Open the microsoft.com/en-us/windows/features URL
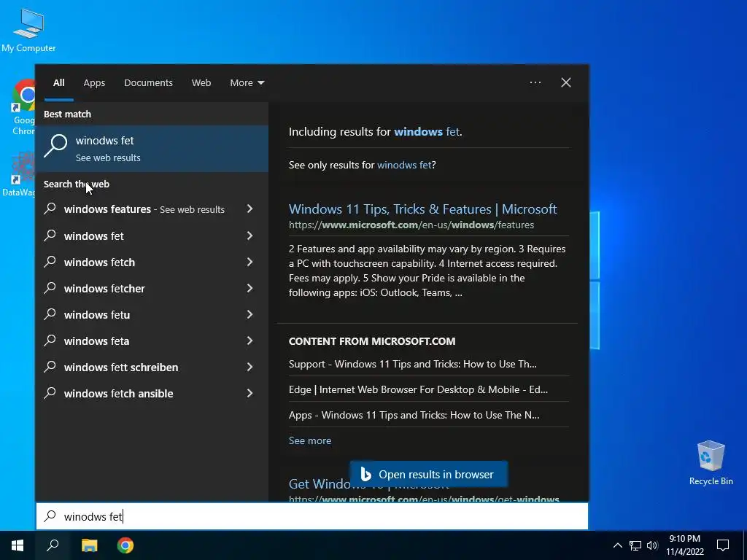The height and width of the screenshot is (560, 747). [x=411, y=225]
